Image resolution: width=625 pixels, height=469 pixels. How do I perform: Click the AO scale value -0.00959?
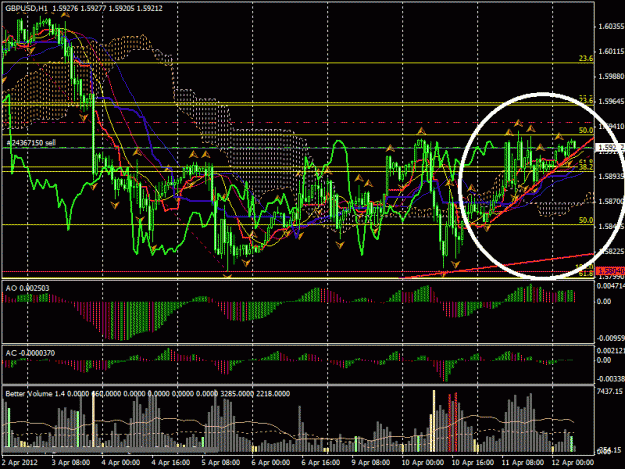point(610,338)
